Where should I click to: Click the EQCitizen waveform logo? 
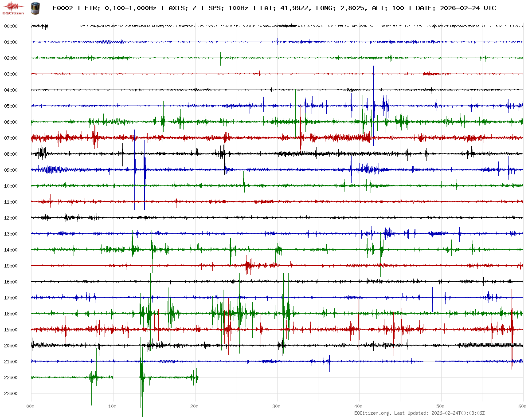(x=12, y=7)
